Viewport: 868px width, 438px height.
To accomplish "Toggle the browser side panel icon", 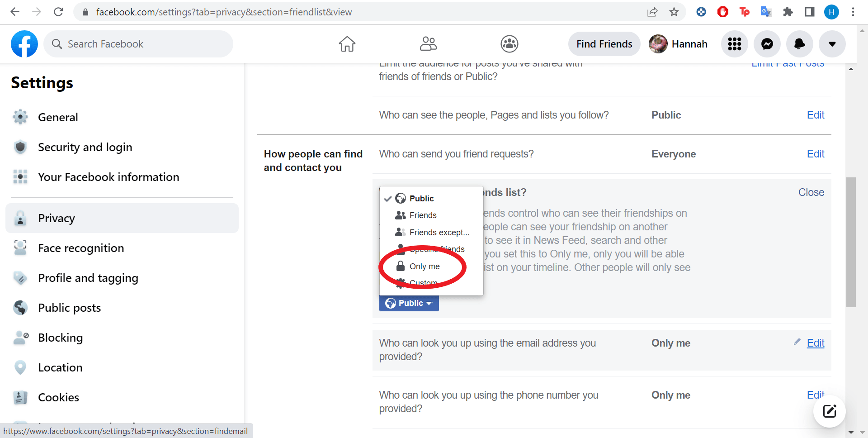I will pos(810,12).
